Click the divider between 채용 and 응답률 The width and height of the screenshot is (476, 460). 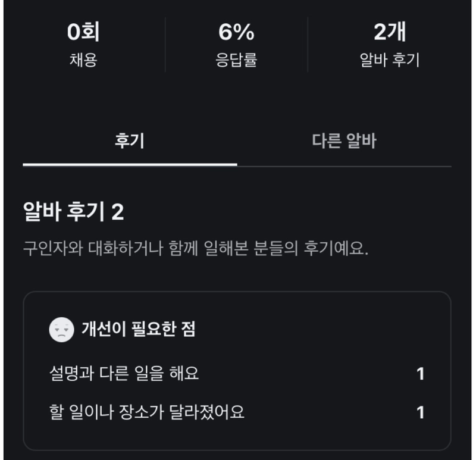(165, 45)
